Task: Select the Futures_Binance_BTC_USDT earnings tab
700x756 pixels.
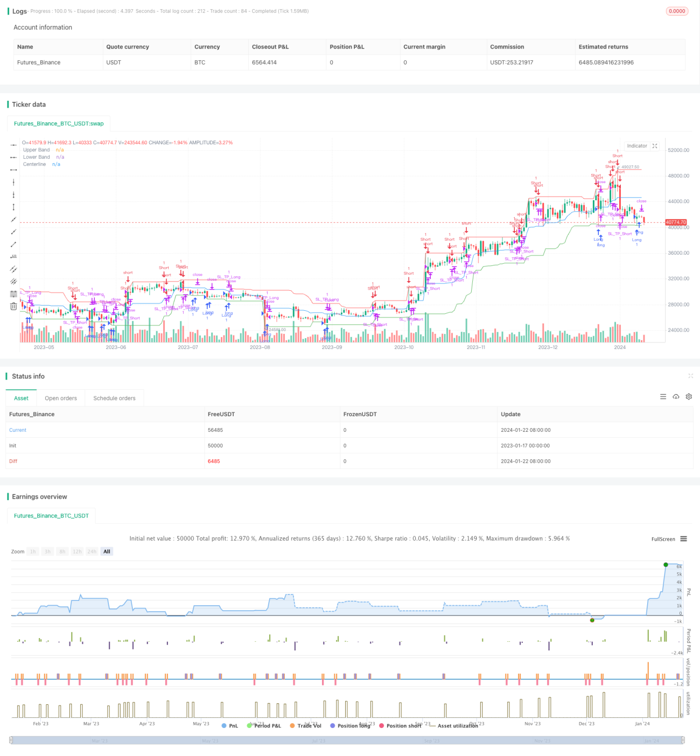Action: [x=51, y=515]
